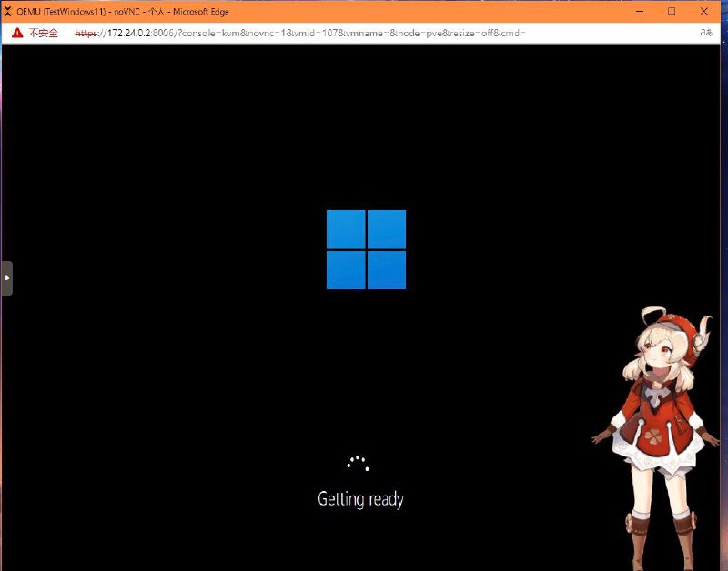The width and height of the screenshot is (728, 571).
Task: Click the loading spinner animation
Action: click(359, 464)
